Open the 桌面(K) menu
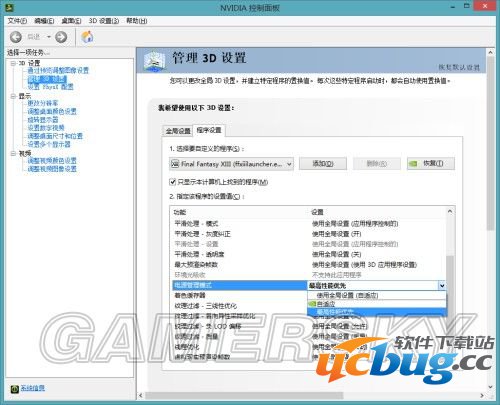 pyautogui.click(x=71, y=21)
